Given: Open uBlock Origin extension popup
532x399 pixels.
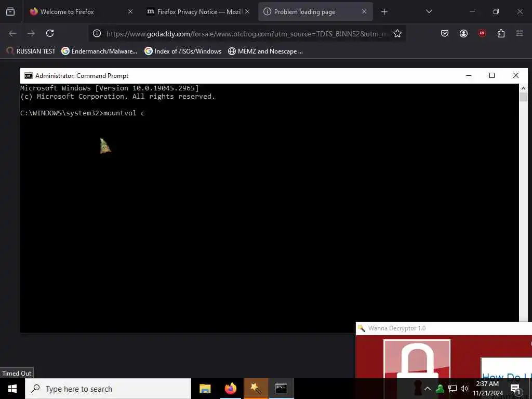Looking at the screenshot, I should [x=482, y=33].
